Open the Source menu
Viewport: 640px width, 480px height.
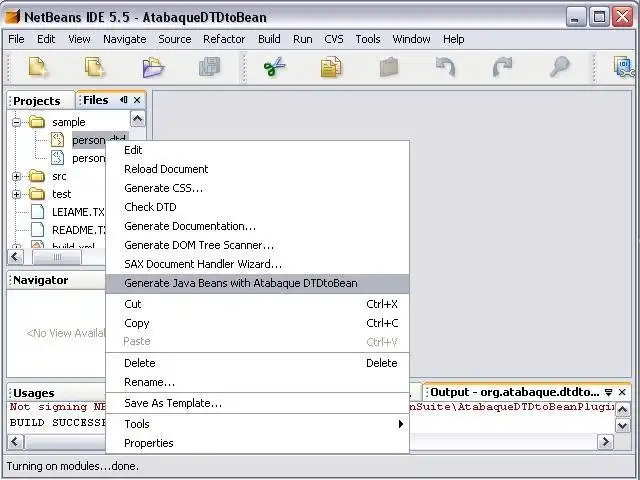point(175,39)
